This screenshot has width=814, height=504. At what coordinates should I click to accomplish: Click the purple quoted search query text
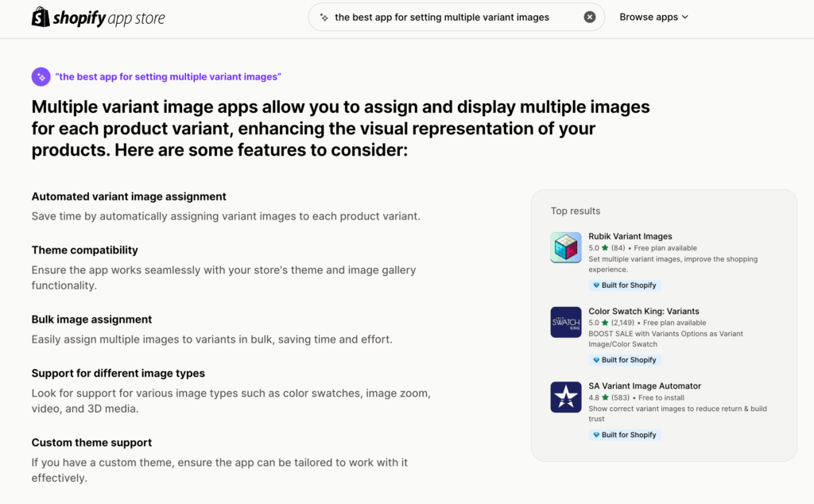tap(169, 77)
